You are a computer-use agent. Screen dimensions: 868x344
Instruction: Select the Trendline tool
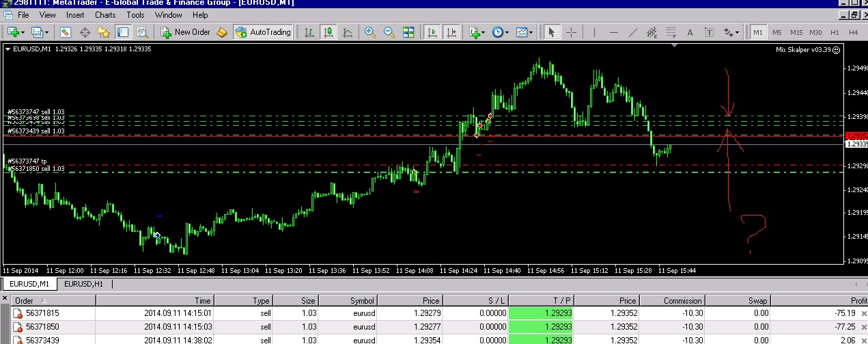[632, 31]
